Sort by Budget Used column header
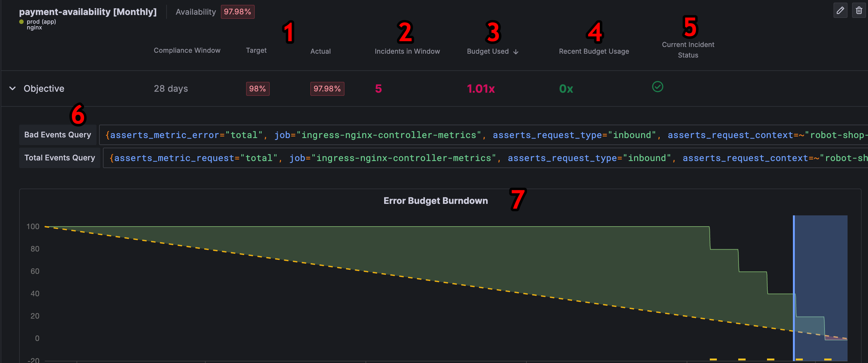The width and height of the screenshot is (868, 363). 488,51
